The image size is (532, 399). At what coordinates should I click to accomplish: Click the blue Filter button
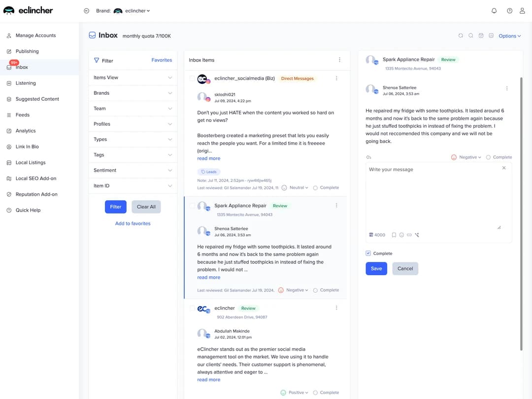(x=115, y=207)
